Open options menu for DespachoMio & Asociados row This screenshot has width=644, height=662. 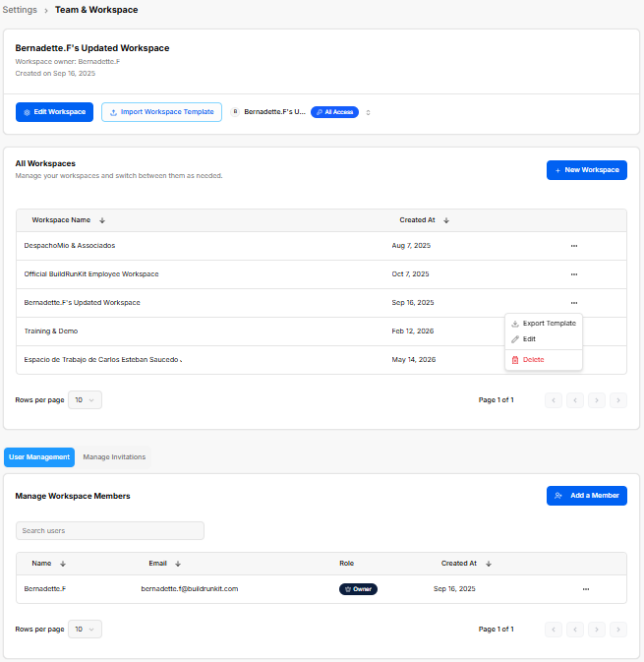pos(574,246)
